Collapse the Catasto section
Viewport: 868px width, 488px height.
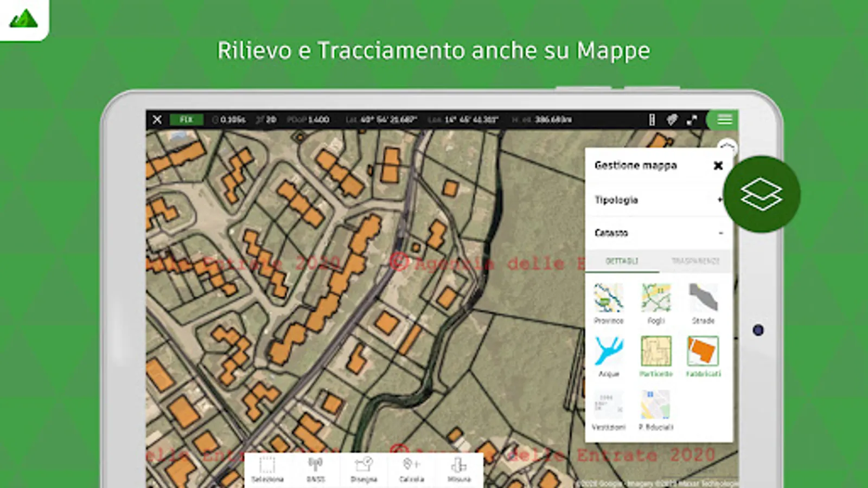659,233
